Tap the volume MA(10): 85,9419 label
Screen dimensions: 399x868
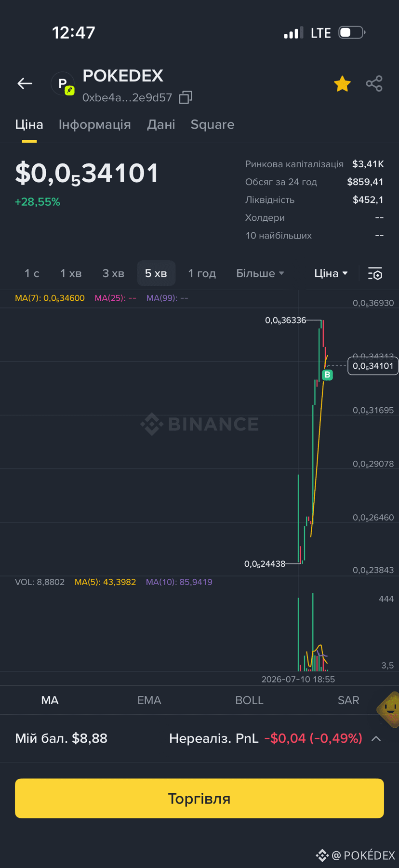point(179,582)
